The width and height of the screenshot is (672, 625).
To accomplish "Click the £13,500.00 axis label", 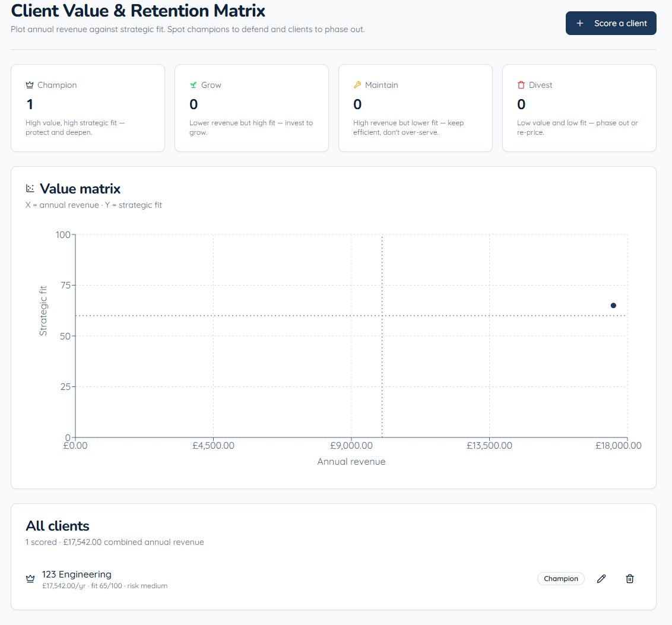I will click(x=489, y=446).
